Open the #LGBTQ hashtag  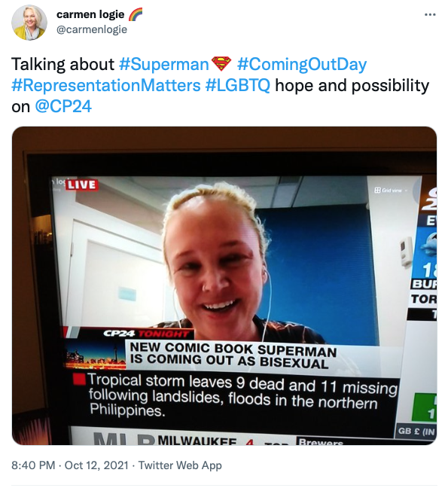pyautogui.click(x=238, y=85)
